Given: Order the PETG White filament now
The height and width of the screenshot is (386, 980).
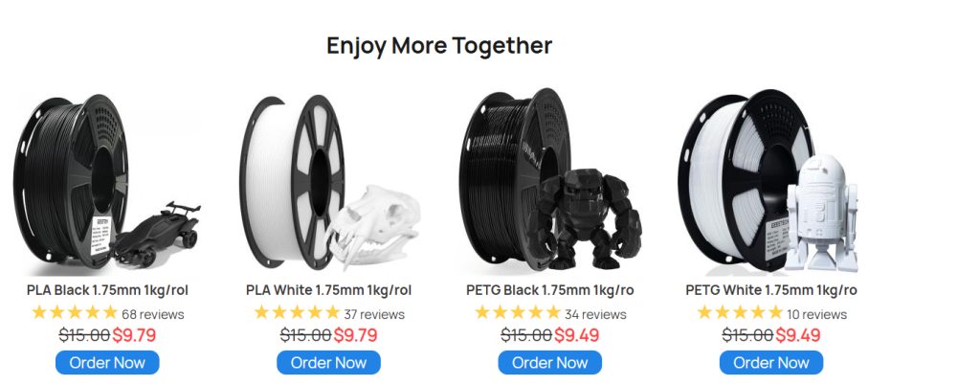Looking at the screenshot, I should 771,362.
